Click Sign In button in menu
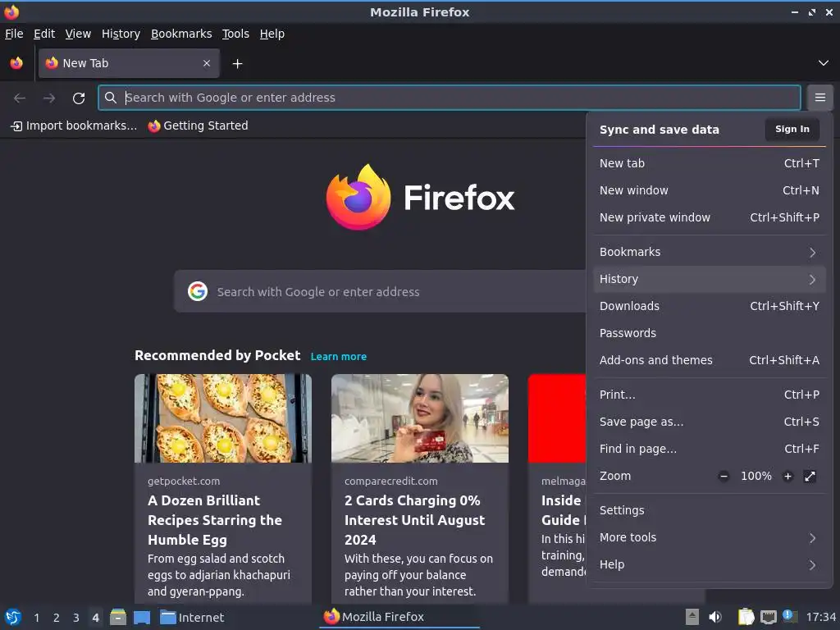 (792, 129)
